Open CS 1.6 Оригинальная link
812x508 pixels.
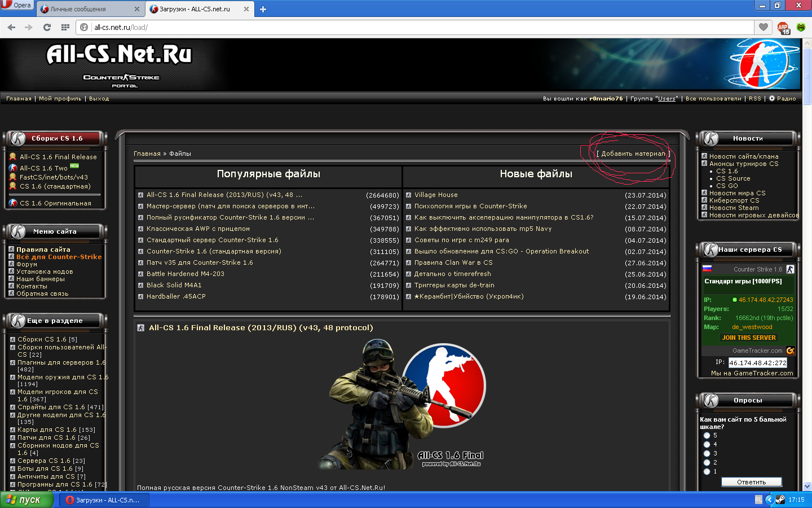(55, 203)
